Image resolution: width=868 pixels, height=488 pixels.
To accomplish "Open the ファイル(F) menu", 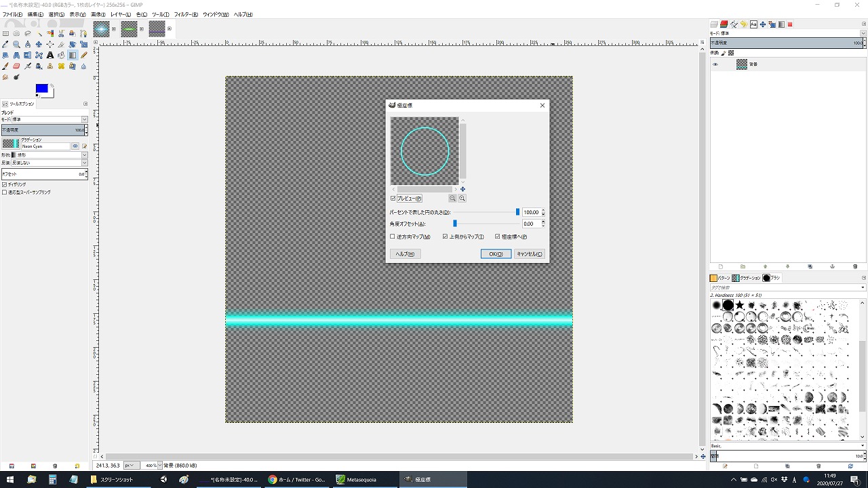I will 12,14.
